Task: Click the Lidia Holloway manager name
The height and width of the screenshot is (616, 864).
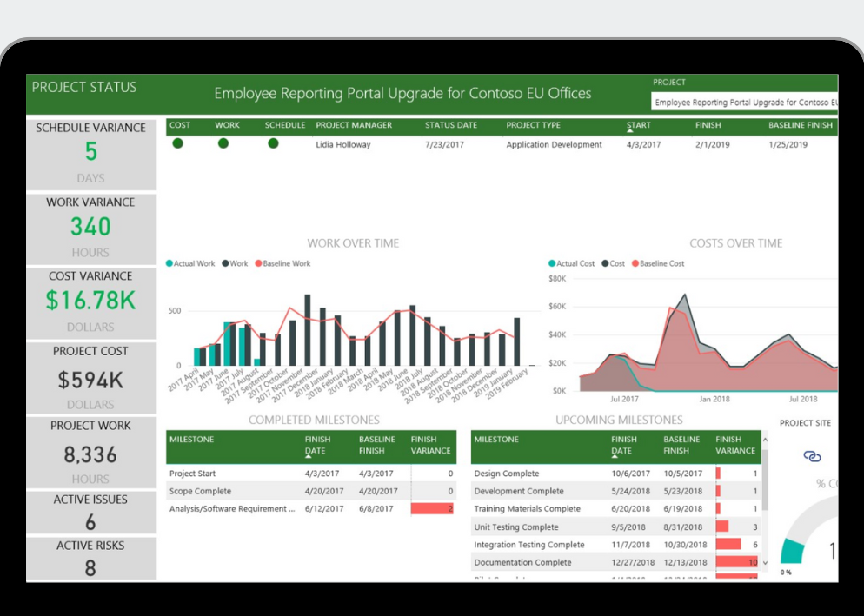Action: pyautogui.click(x=342, y=144)
